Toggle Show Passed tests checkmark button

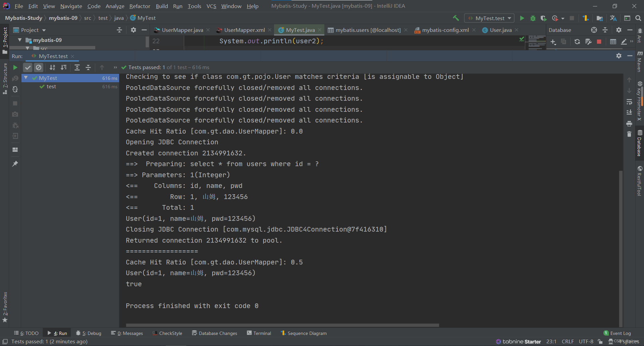click(x=28, y=67)
